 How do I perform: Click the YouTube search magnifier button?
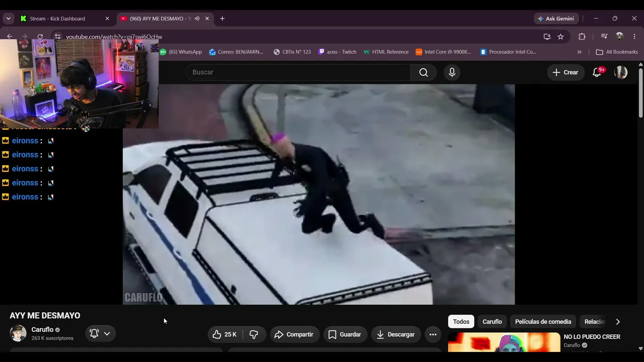click(424, 72)
